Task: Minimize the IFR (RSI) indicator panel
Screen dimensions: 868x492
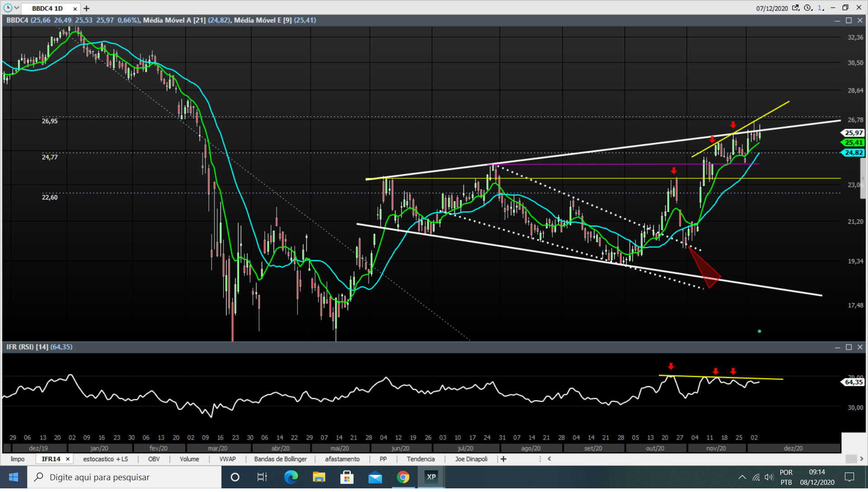Action: coord(837,347)
